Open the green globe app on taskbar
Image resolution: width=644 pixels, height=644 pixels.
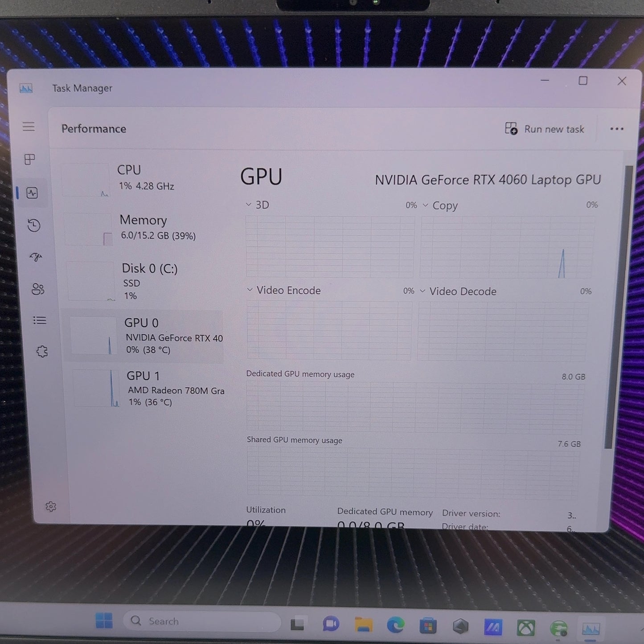(559, 629)
